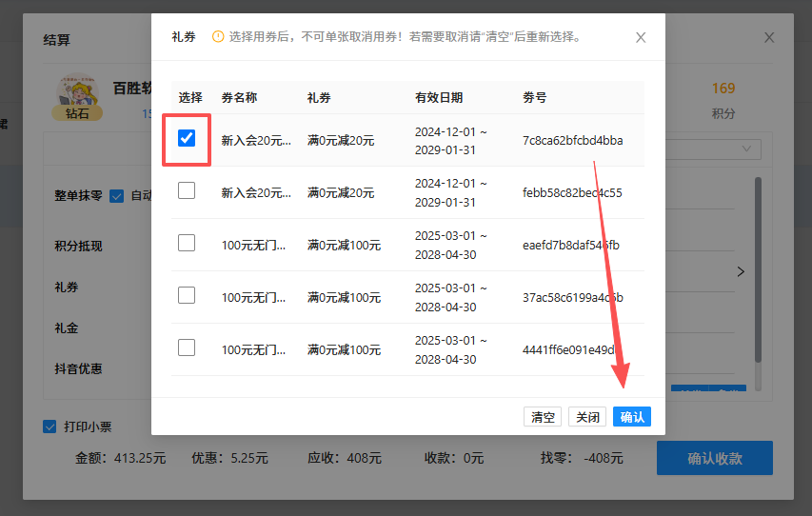Select checkbox for coupon 4441ff6e091e49d
Viewport: 812px width, 516px height.
[x=187, y=347]
